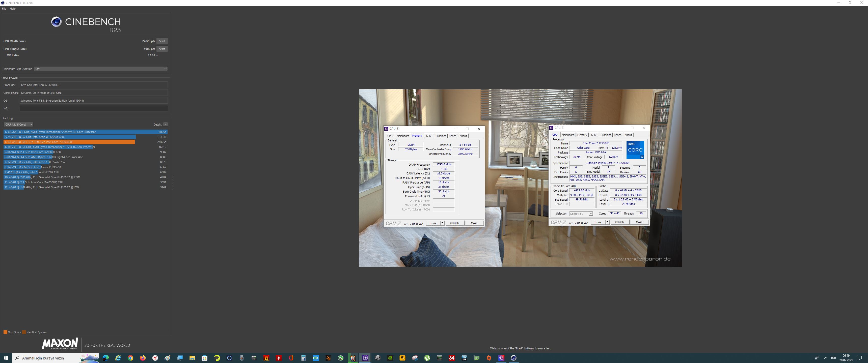The image size is (868, 363).
Task: Select the Xeon CPU X5650 ranking row
Action: point(85,167)
